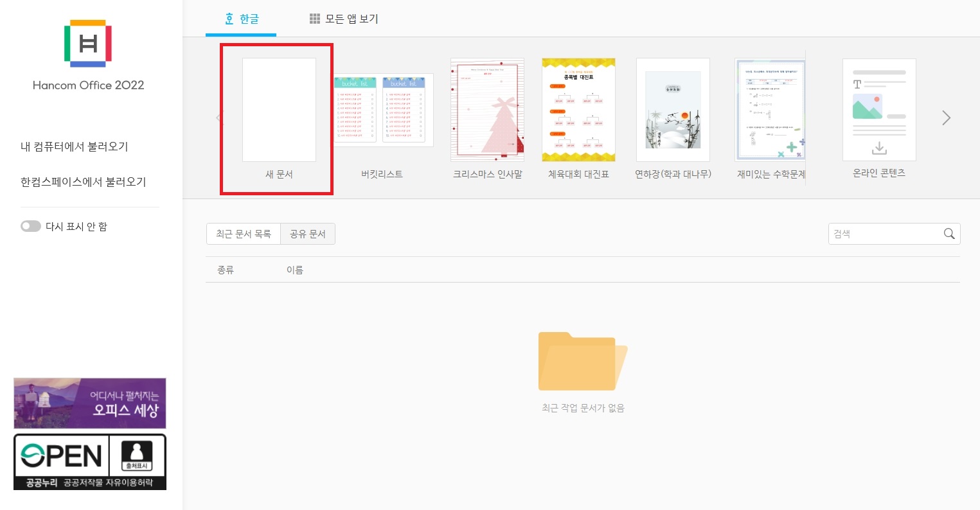980x510 pixels.
Task: Click the left carousel arrow
Action: tap(218, 118)
